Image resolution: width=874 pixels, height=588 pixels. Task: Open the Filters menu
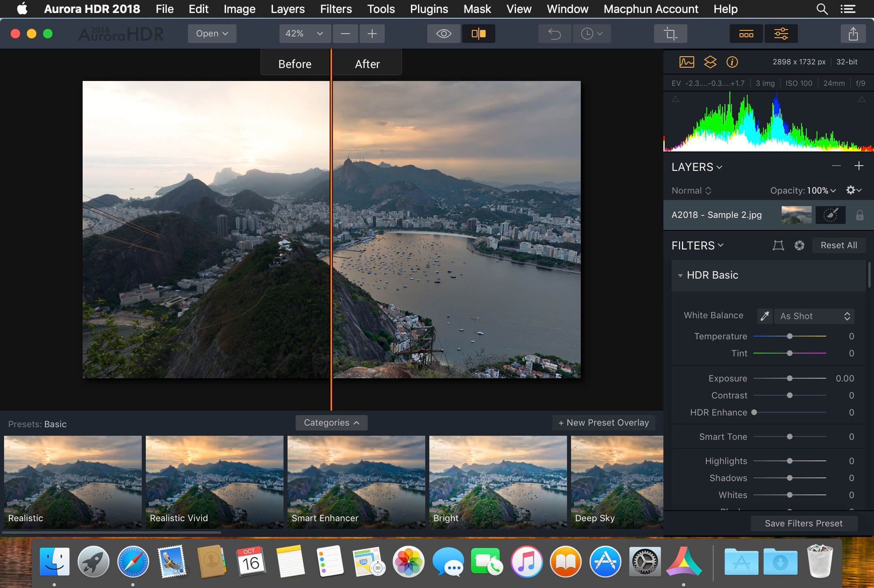[336, 9]
